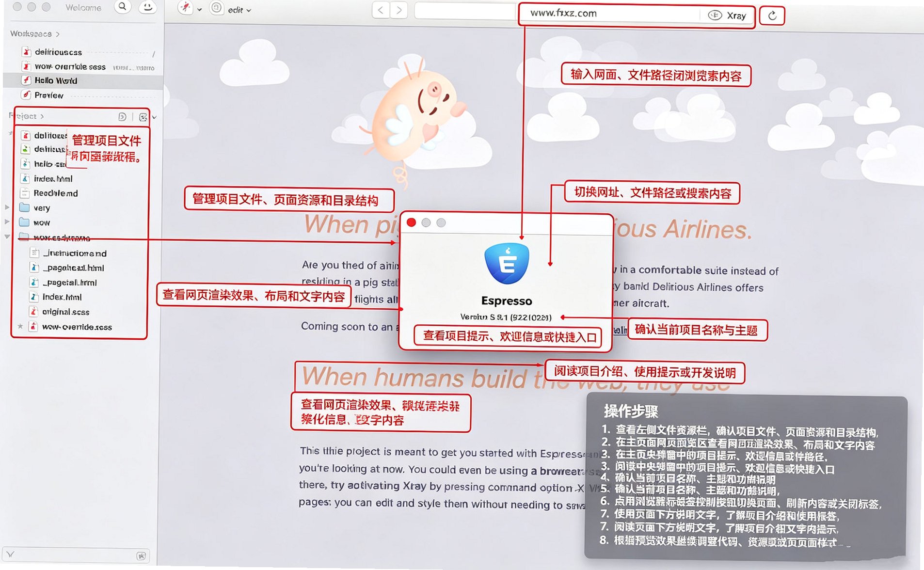924x570 pixels.
Task: Click the red file icon on the first project row
Action: point(26,135)
